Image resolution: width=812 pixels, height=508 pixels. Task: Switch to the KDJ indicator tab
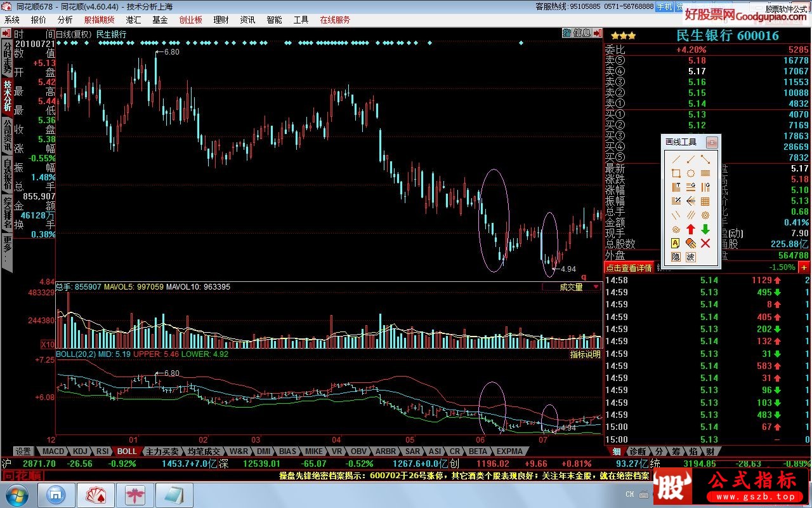(x=80, y=451)
